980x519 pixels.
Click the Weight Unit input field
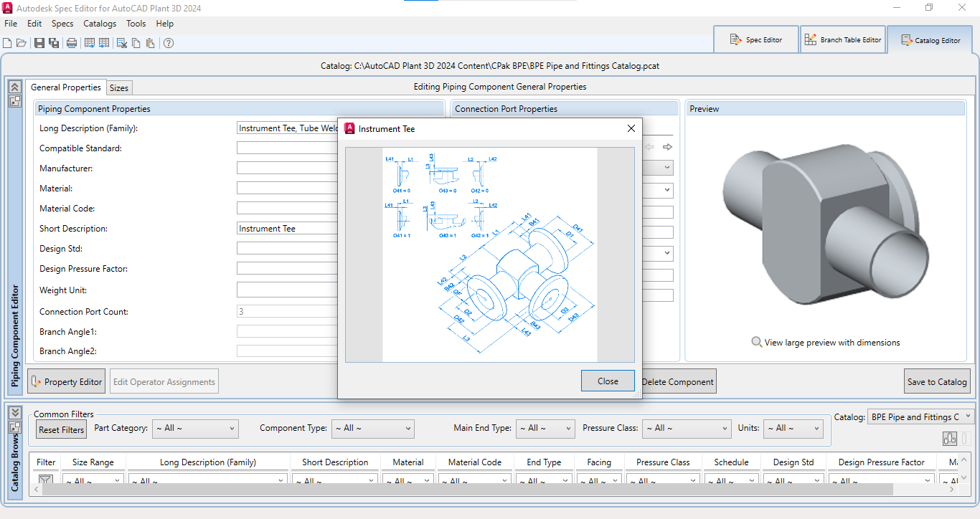(288, 290)
